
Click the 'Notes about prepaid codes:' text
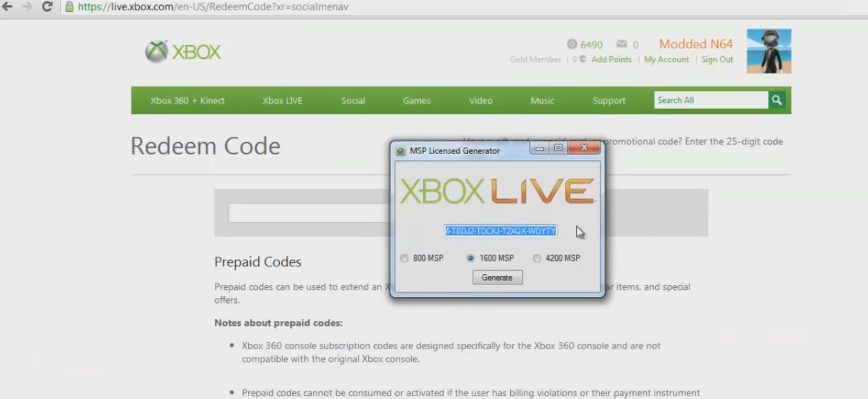pos(279,322)
